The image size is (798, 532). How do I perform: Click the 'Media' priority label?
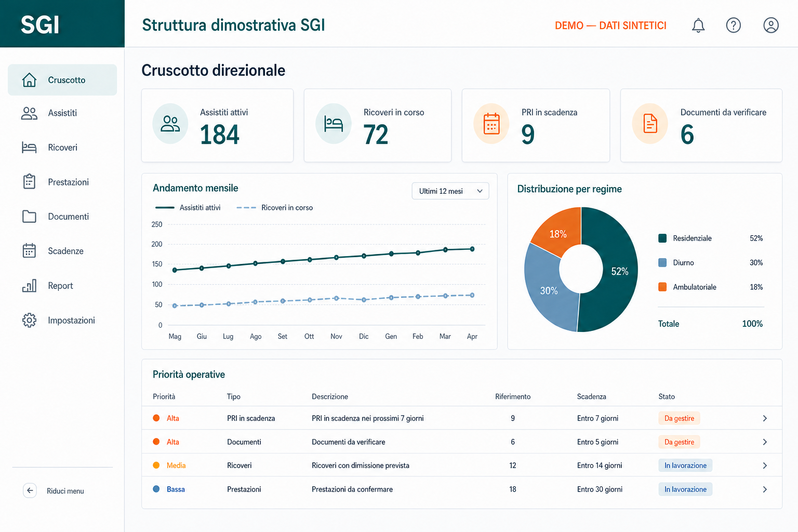coord(176,465)
